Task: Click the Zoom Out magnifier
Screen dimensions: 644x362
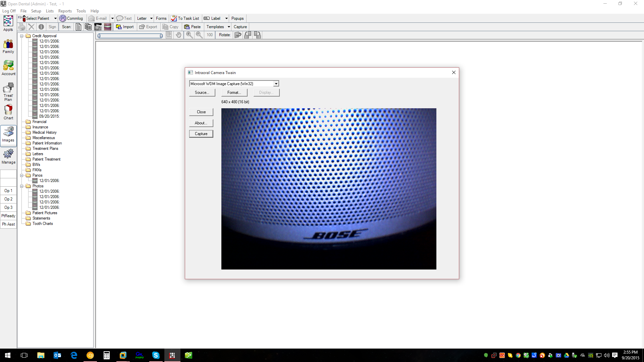Action: coord(199,35)
